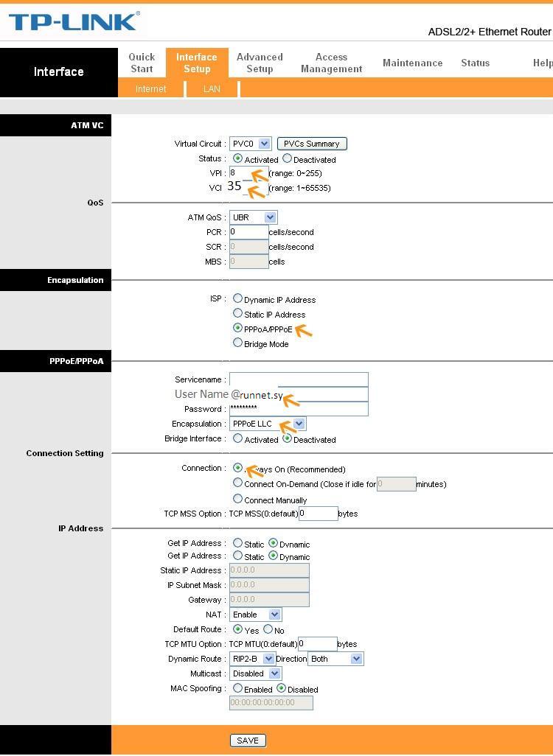Screen dimensions: 553x756
Task: Set Default Route to No
Action: point(268,629)
